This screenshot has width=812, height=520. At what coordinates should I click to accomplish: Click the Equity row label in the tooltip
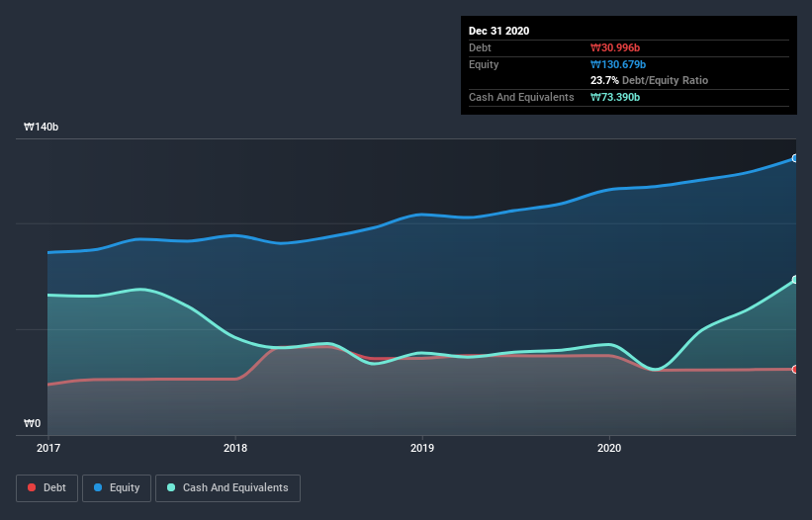(x=484, y=64)
